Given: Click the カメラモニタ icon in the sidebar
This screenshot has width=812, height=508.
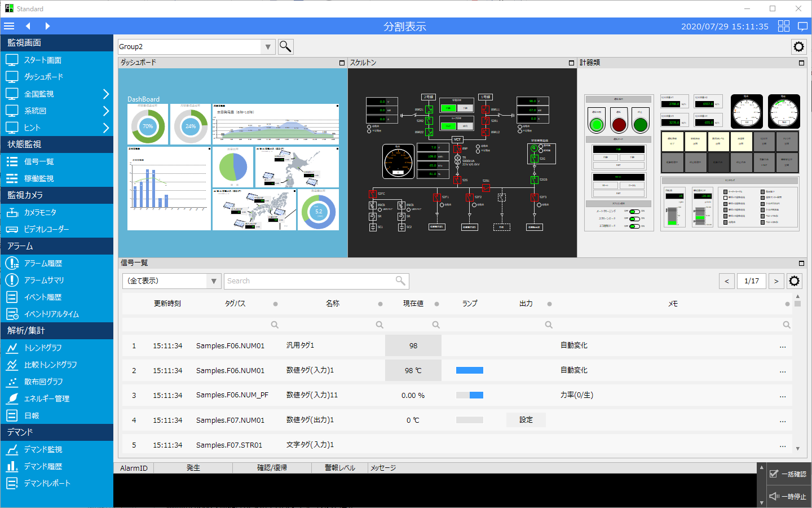Looking at the screenshot, I should coord(12,212).
